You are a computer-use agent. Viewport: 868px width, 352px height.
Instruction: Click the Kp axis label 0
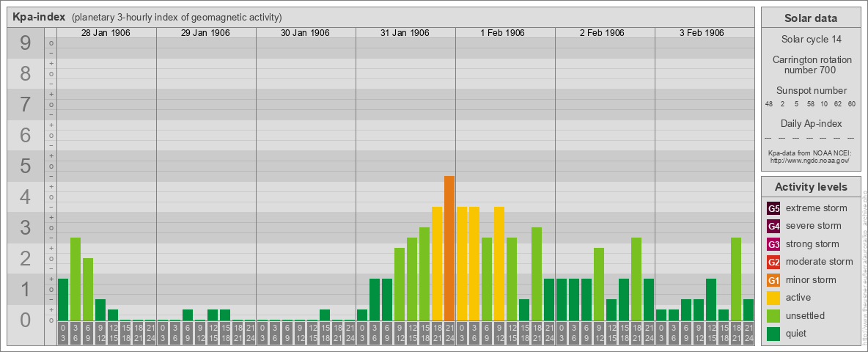pyautogui.click(x=25, y=320)
